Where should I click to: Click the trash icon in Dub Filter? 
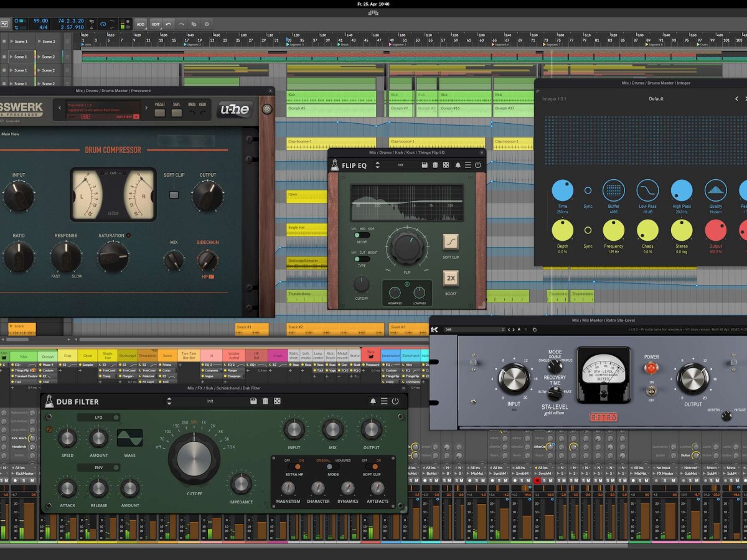(x=265, y=401)
